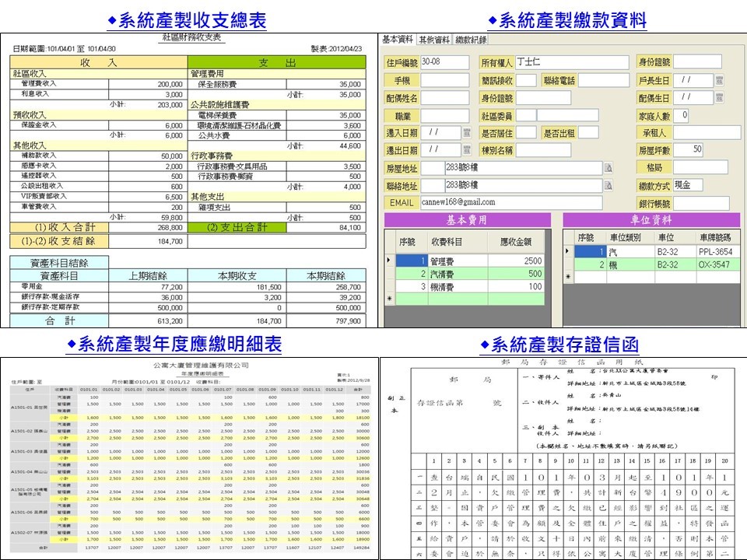Click the lookup icon beside 房屋地址
This screenshot has height=560, width=747.
tap(608, 168)
